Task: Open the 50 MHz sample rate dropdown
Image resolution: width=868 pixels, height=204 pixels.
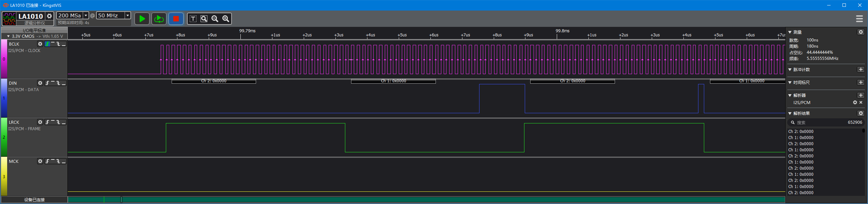Action: 128,15
